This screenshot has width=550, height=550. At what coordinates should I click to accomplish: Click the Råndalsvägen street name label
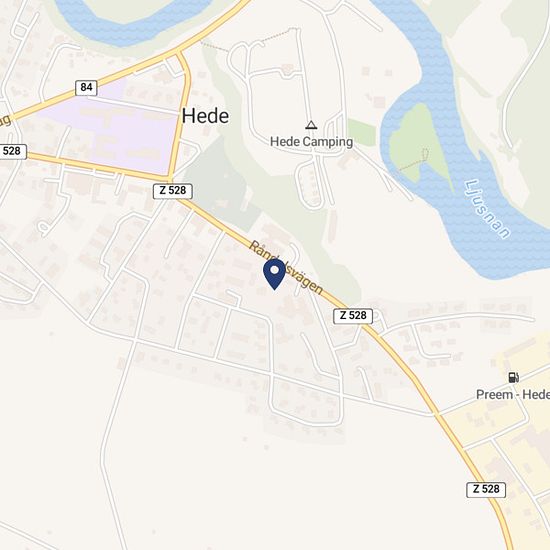point(286,268)
